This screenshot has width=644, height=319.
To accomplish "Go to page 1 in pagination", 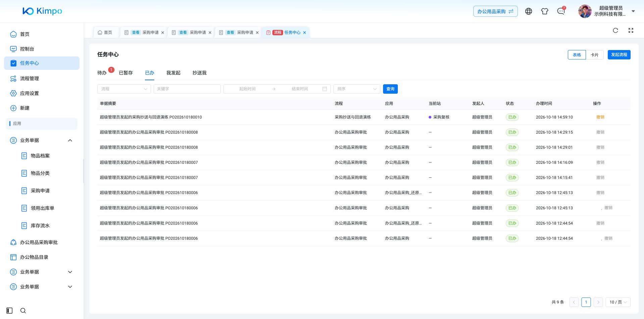I will point(586,302).
